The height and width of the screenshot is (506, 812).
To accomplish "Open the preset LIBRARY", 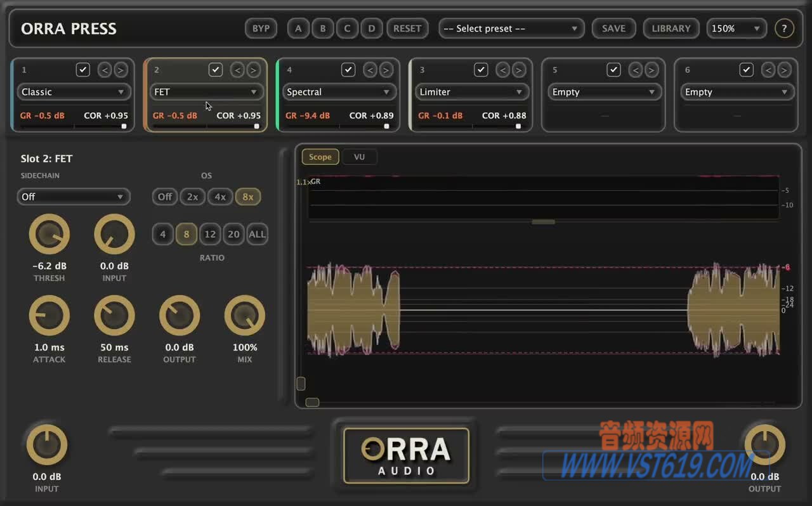I will coord(671,29).
